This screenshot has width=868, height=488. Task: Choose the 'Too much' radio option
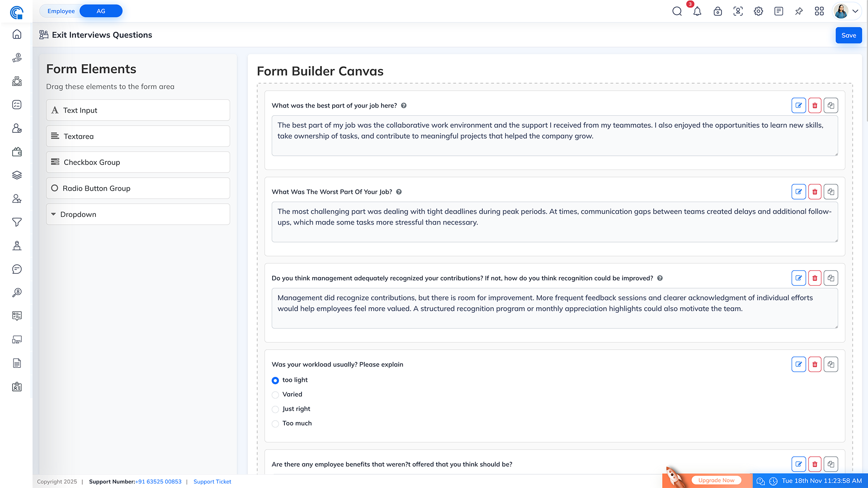275,424
